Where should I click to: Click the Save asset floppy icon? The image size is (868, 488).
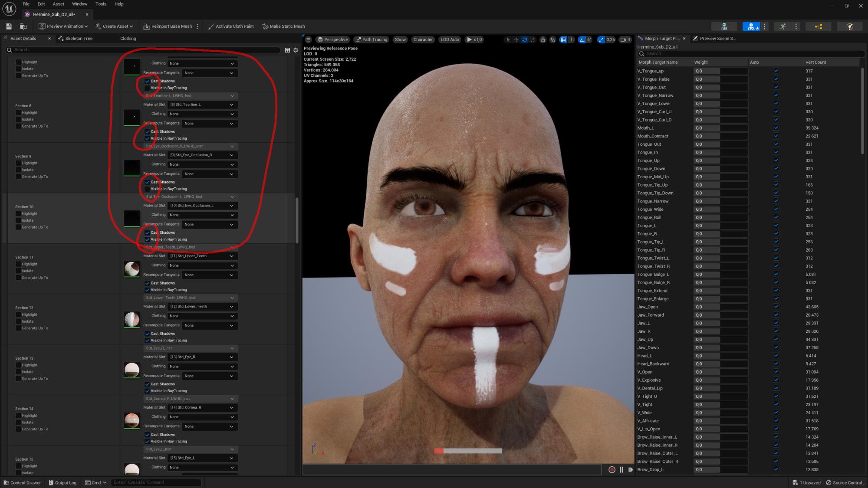pyautogui.click(x=9, y=26)
